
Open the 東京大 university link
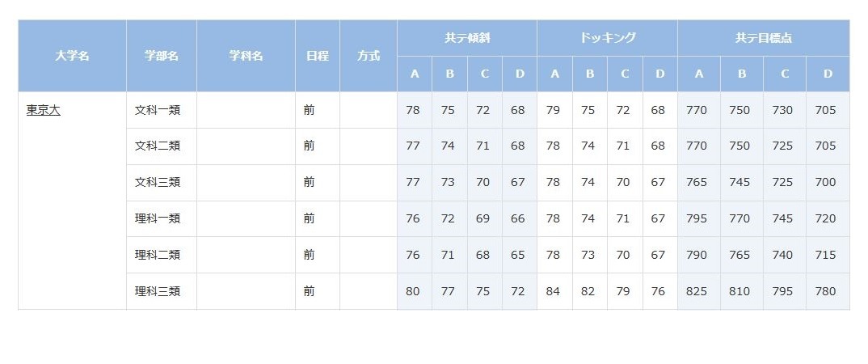(x=43, y=110)
